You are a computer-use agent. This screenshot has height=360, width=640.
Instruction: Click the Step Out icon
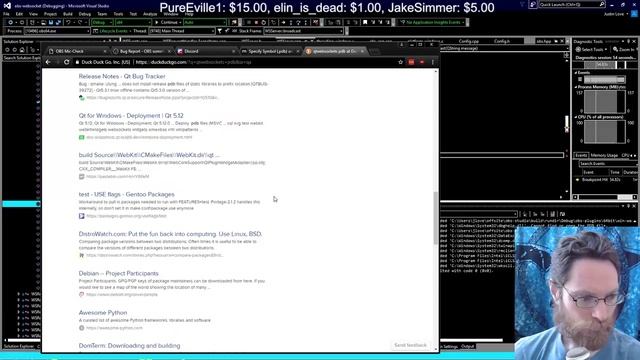click(x=306, y=22)
